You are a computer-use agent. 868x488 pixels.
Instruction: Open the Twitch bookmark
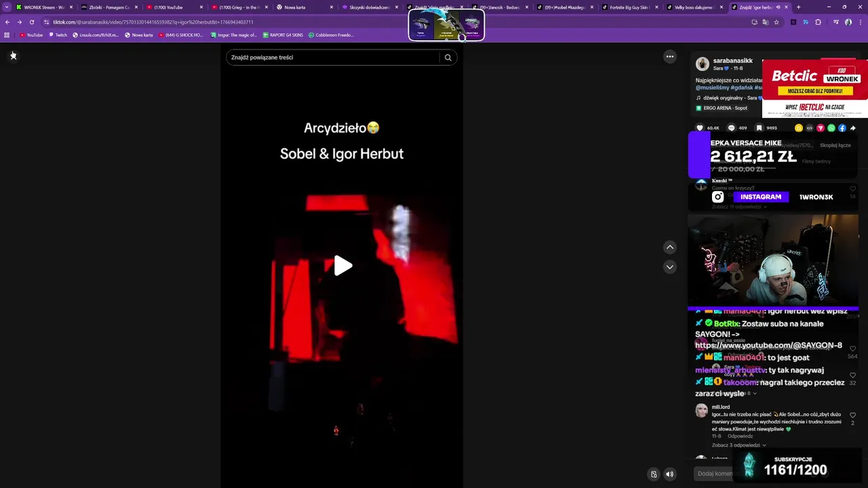(x=58, y=35)
